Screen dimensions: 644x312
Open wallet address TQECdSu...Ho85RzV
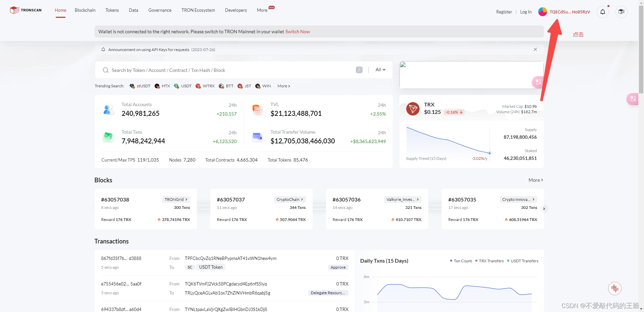coord(570,12)
